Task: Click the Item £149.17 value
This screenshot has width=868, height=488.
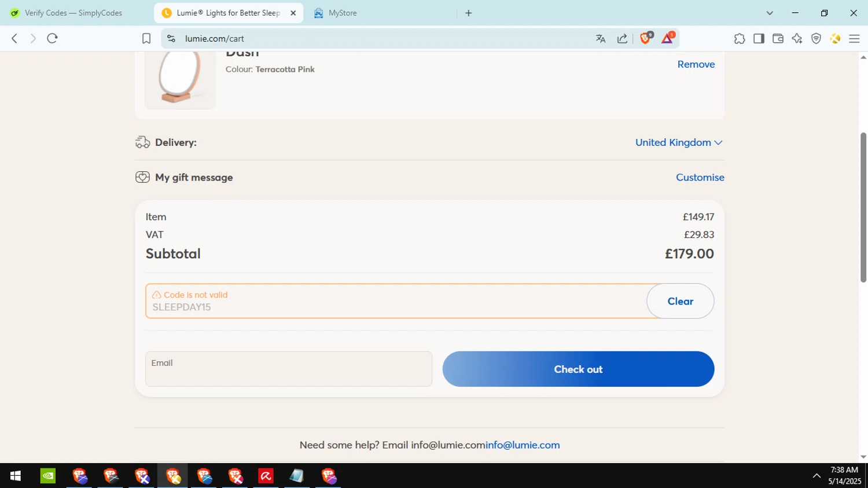Action: click(698, 217)
